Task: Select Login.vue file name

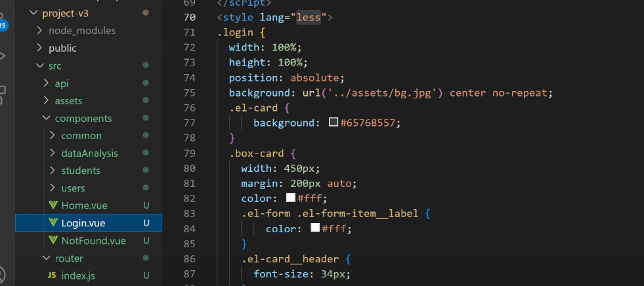Action: point(83,223)
